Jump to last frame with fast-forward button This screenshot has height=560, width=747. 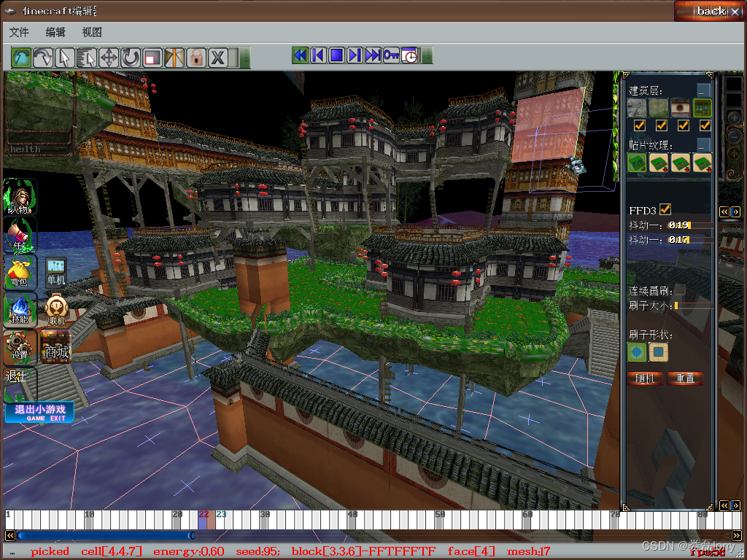pyautogui.click(x=373, y=55)
